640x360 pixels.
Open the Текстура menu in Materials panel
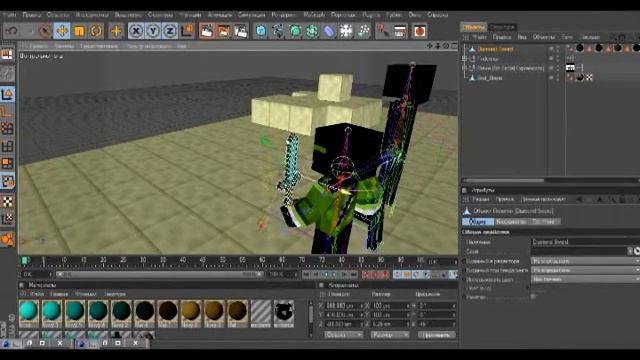point(115,294)
